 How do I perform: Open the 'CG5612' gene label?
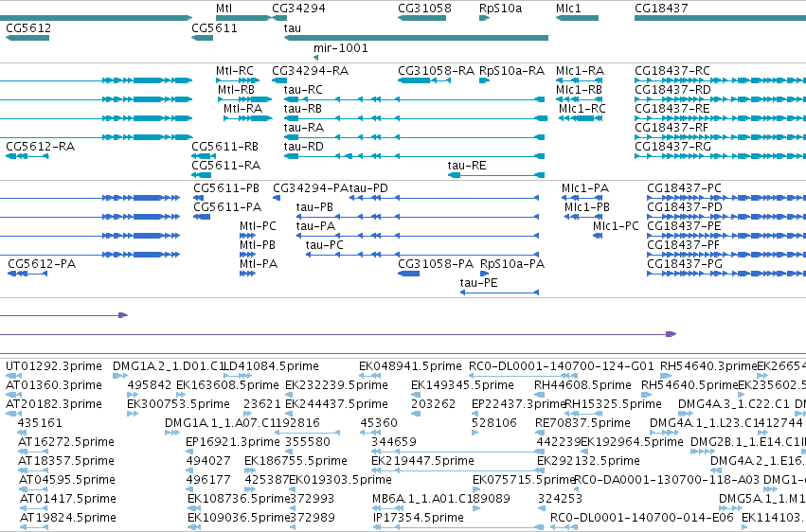pos(28,27)
